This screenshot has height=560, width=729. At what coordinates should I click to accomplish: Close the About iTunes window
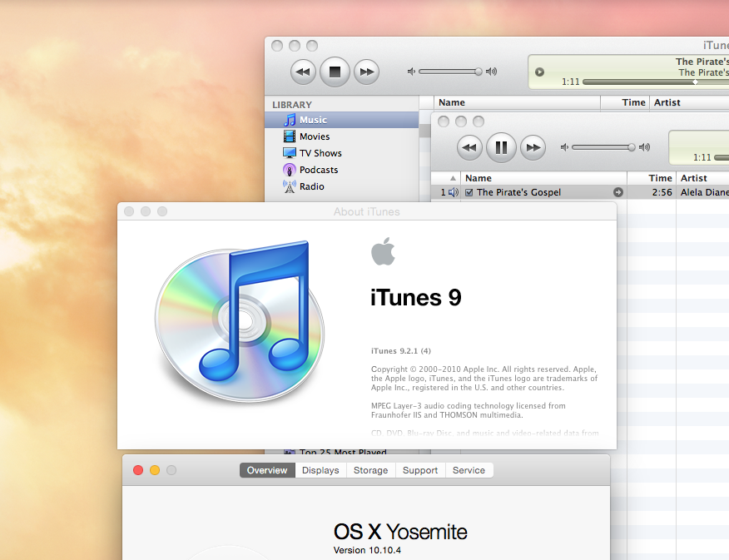pyautogui.click(x=129, y=211)
